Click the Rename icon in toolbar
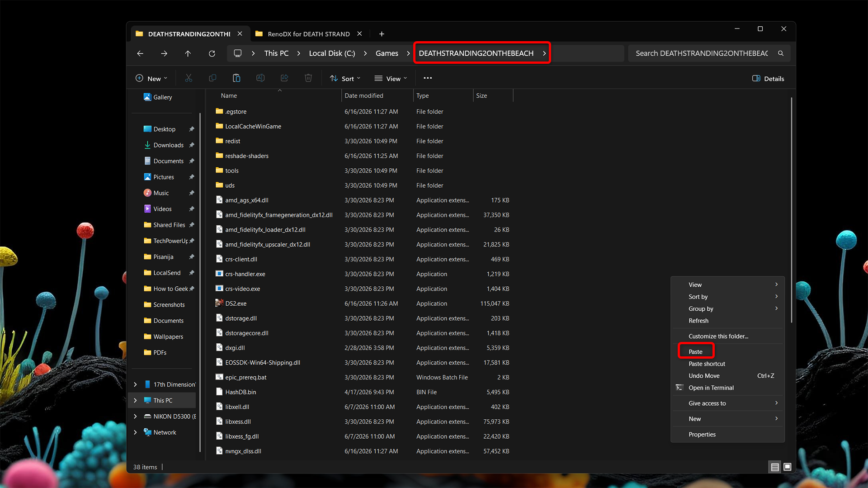Screen dimensions: 868x488 coord(260,78)
